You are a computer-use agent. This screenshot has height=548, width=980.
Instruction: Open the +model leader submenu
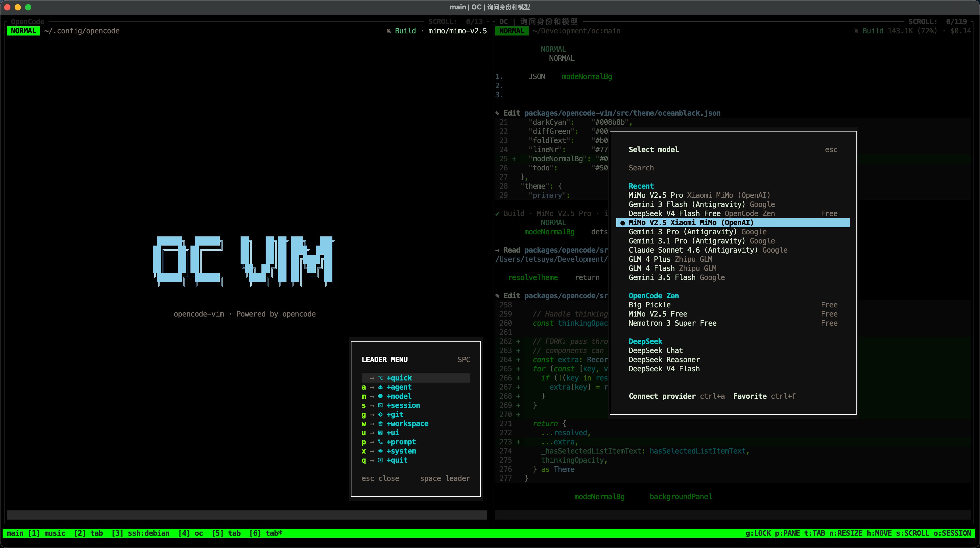(416, 396)
